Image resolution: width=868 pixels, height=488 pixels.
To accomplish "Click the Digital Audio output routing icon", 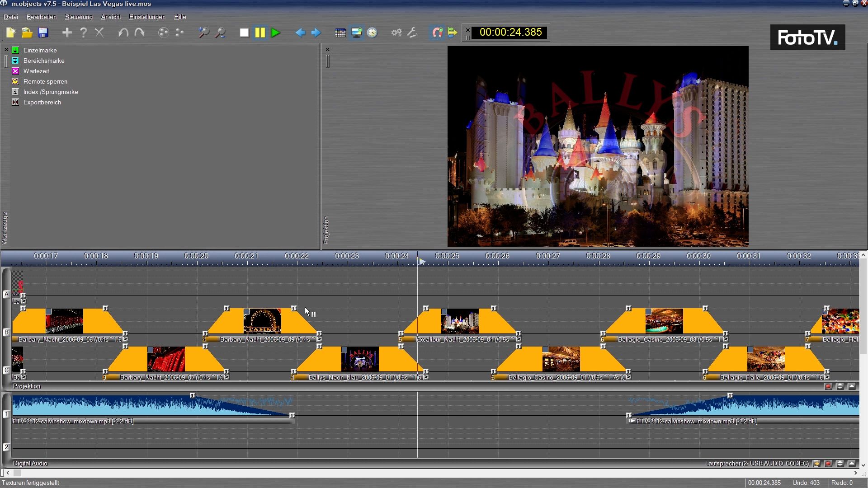I will click(816, 464).
